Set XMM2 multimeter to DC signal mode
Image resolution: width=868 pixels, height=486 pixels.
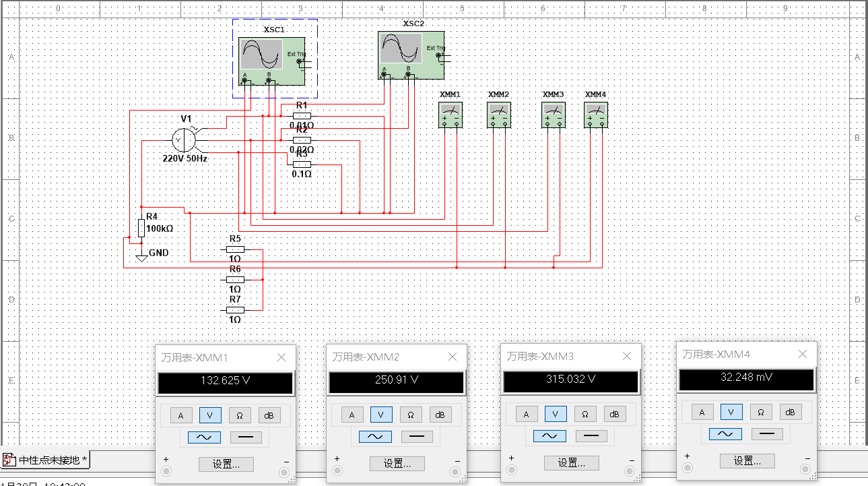point(417,437)
